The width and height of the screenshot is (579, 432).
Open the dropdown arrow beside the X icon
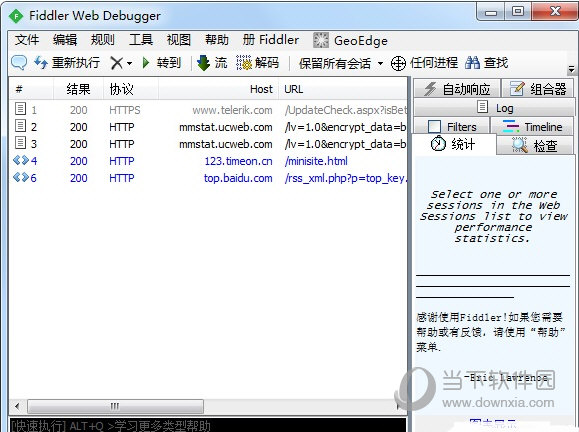click(129, 63)
